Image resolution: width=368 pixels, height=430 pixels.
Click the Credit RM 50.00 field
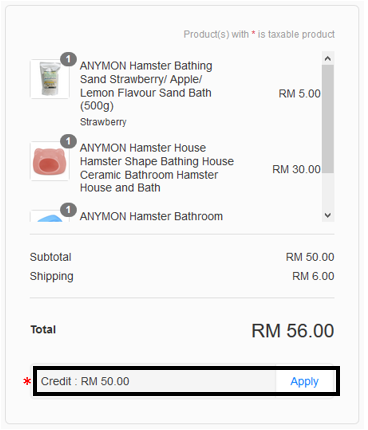tap(156, 381)
